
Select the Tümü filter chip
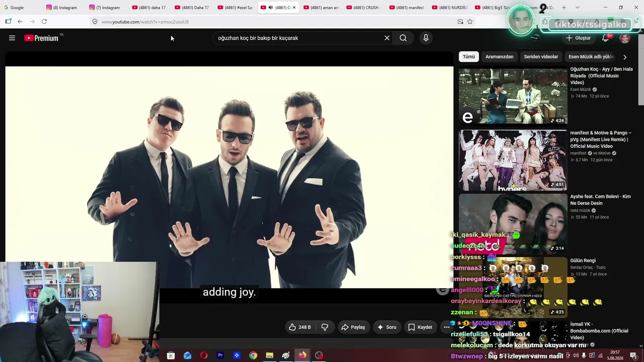(469, 57)
